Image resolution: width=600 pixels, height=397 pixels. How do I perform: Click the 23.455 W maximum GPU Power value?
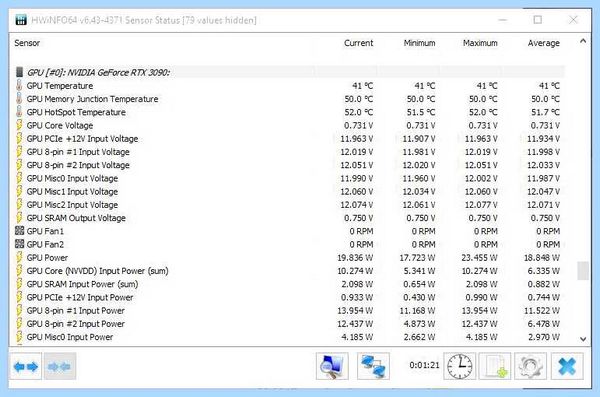pos(479,258)
